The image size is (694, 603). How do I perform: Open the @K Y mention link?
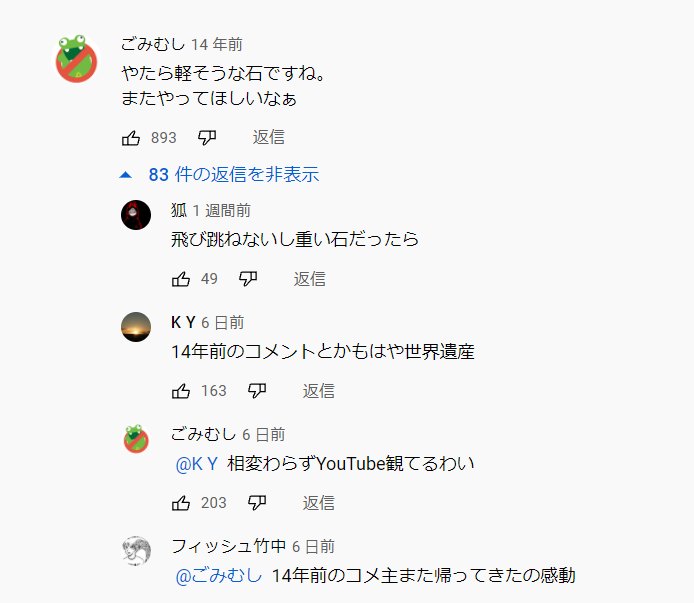click(x=197, y=464)
